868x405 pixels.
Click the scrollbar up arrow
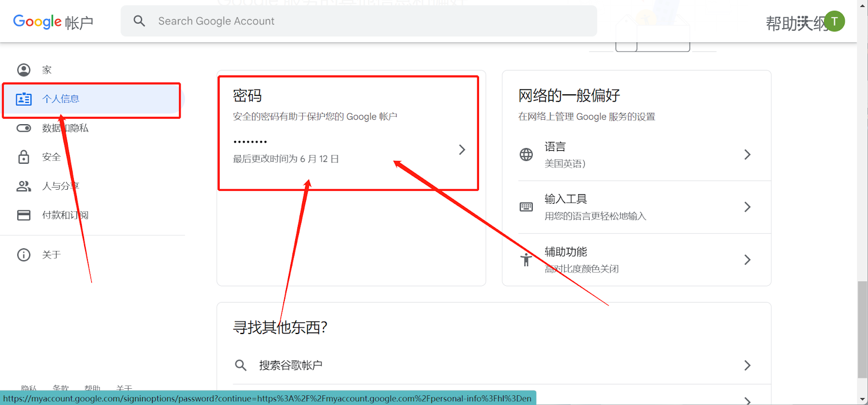863,5
